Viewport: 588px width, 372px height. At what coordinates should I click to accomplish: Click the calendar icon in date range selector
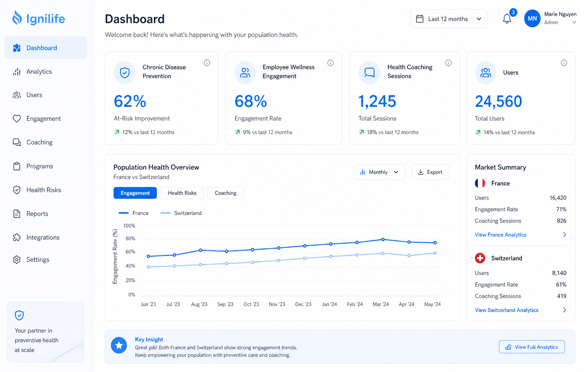[419, 19]
